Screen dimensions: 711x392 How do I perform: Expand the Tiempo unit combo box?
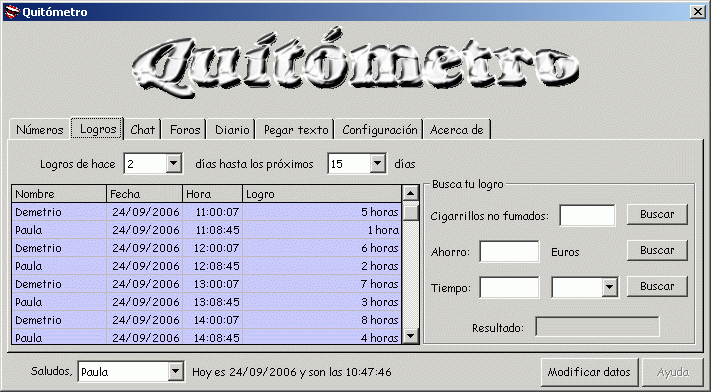pos(609,287)
